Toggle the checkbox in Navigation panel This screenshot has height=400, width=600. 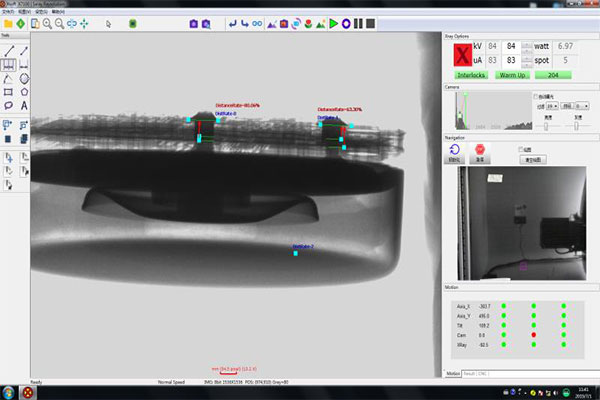click(x=520, y=149)
